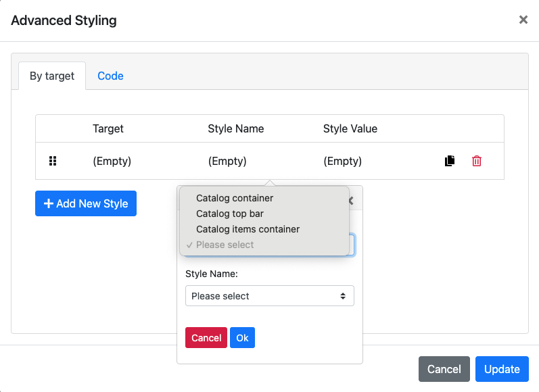Image resolution: width=539 pixels, height=392 pixels.
Task: Open the Style Name dropdown
Action: (269, 296)
